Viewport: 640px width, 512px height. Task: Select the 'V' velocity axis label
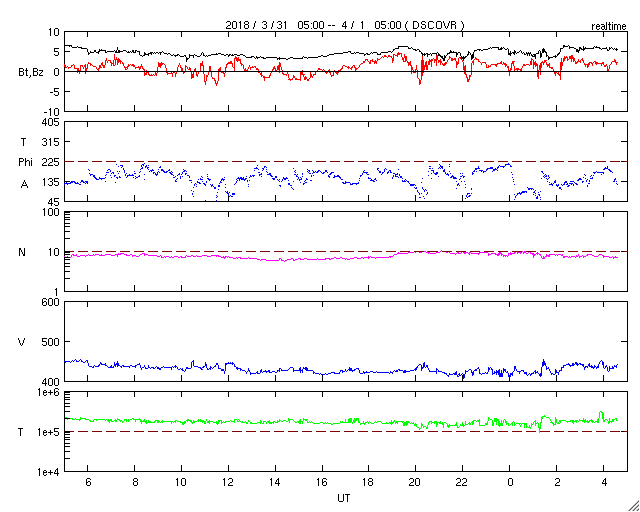22,342
